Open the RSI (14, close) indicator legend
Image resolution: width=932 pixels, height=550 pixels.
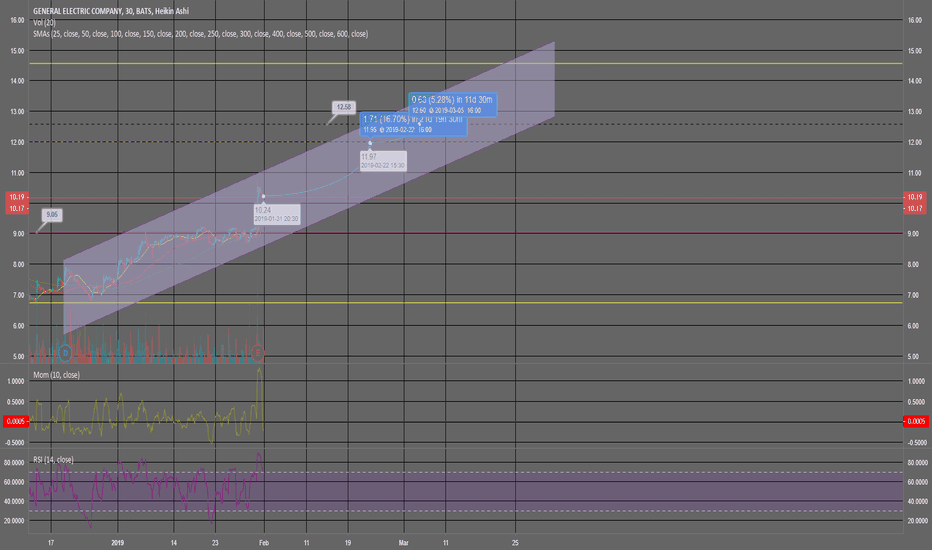(x=53, y=460)
